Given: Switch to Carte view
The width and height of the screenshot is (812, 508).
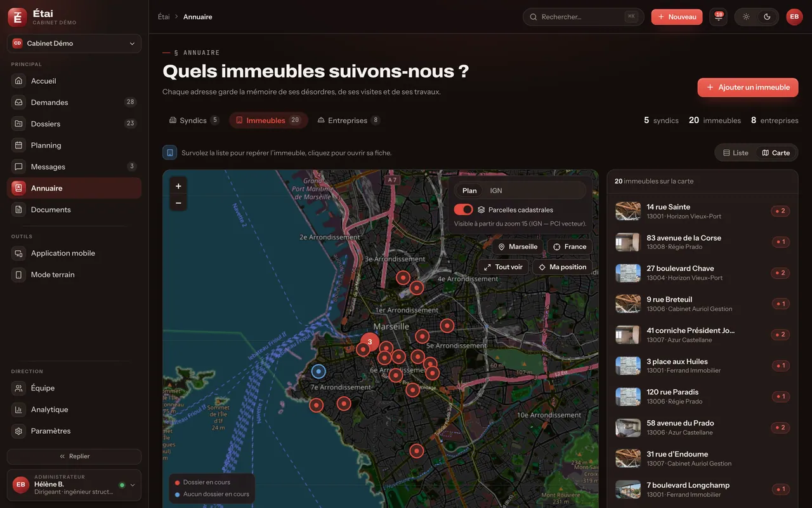Looking at the screenshot, I should click(x=776, y=153).
